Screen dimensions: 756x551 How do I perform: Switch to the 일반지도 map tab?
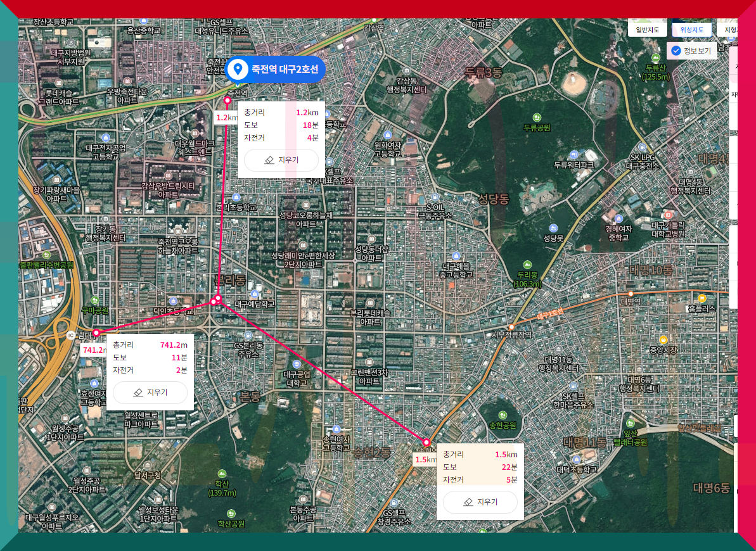[x=647, y=30]
